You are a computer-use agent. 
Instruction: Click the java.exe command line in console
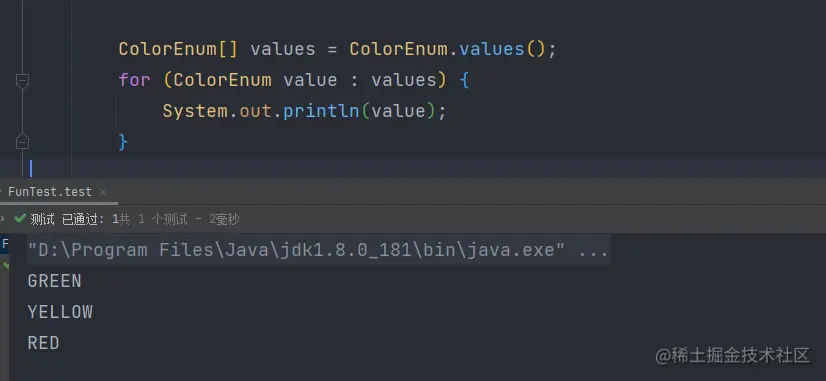coord(318,249)
